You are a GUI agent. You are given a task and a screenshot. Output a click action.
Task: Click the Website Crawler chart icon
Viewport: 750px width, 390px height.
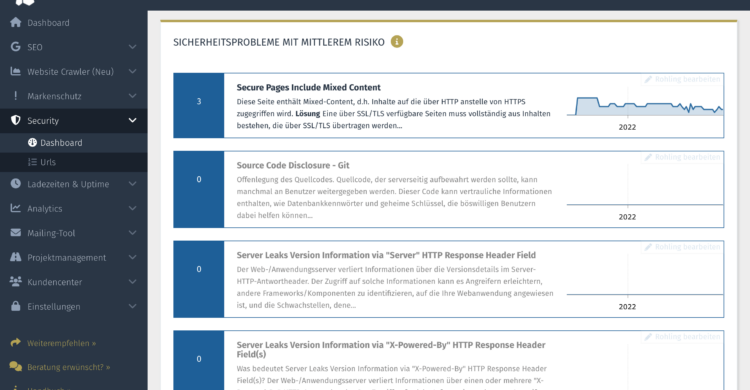(x=15, y=71)
